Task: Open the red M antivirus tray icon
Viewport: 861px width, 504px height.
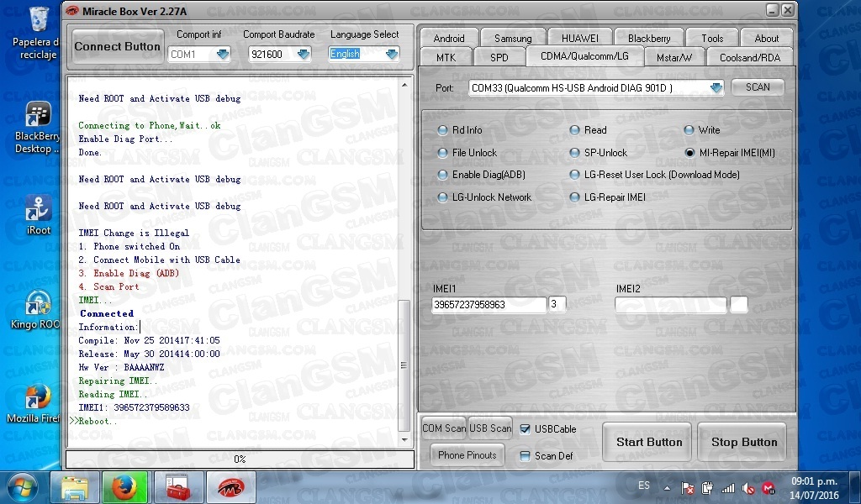Action: click(769, 487)
